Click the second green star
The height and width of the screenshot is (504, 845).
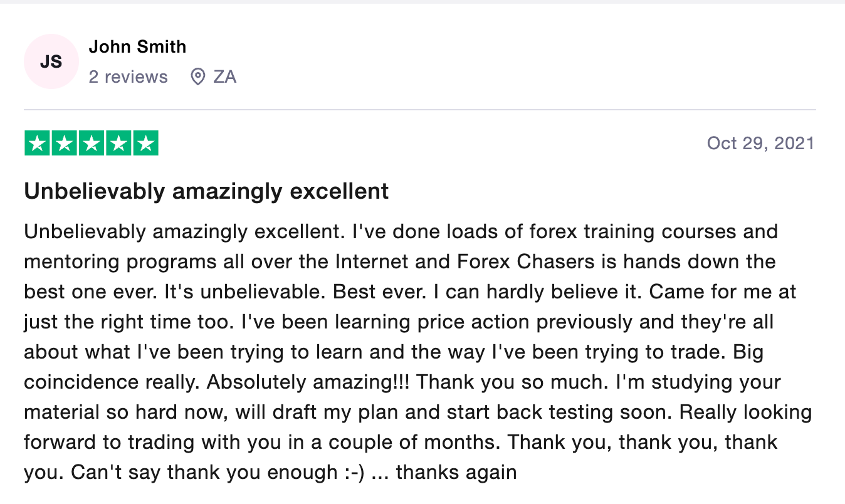64,144
